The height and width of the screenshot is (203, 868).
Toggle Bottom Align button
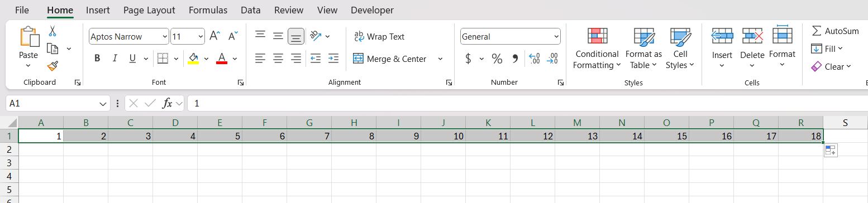point(296,36)
